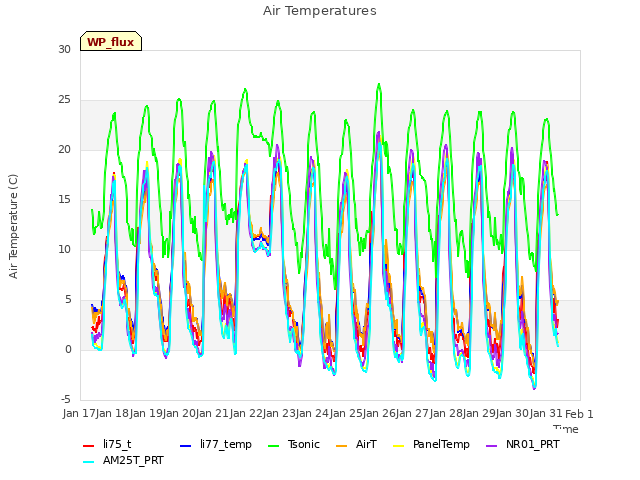Click the Tsonic legend entry
The height and width of the screenshot is (480, 640).
(x=294, y=444)
